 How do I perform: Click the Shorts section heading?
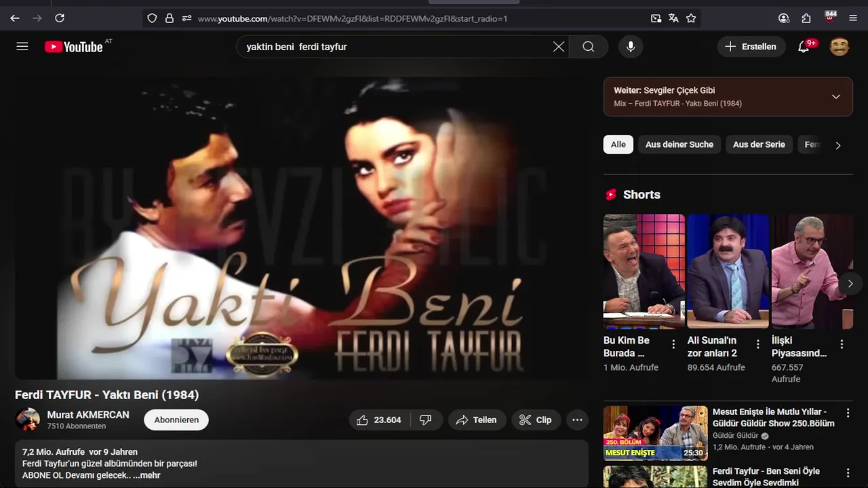click(x=642, y=195)
